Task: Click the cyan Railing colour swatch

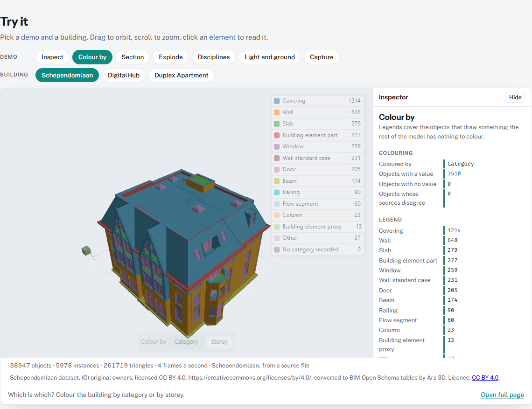Action: tap(277, 192)
